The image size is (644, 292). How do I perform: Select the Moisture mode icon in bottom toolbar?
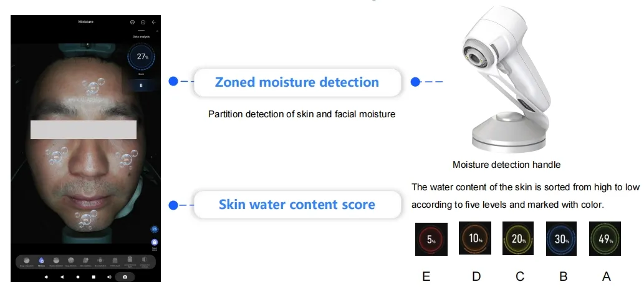[x=41, y=260]
